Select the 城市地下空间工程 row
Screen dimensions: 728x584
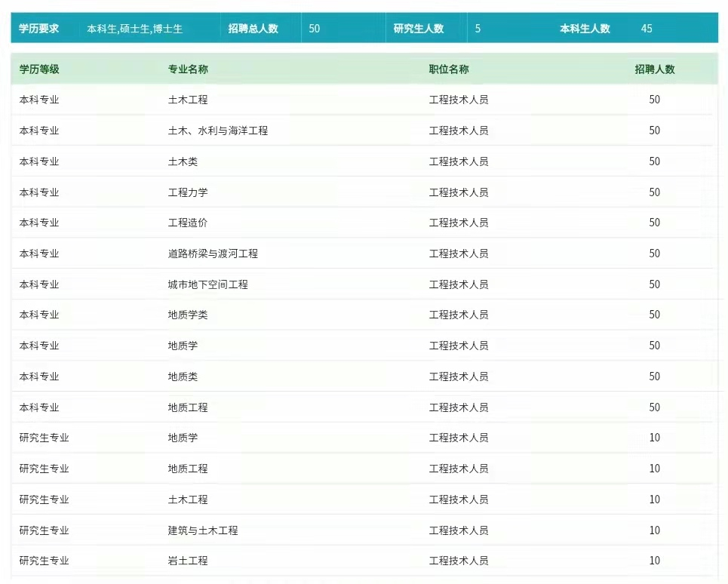(x=207, y=284)
